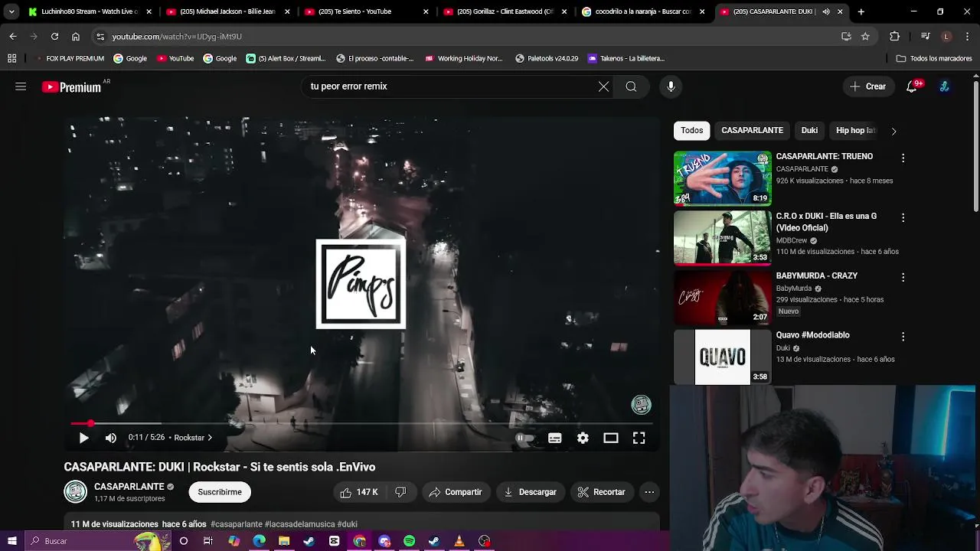Open the Chrome apps grid in bookmarks bar

click(x=11, y=58)
